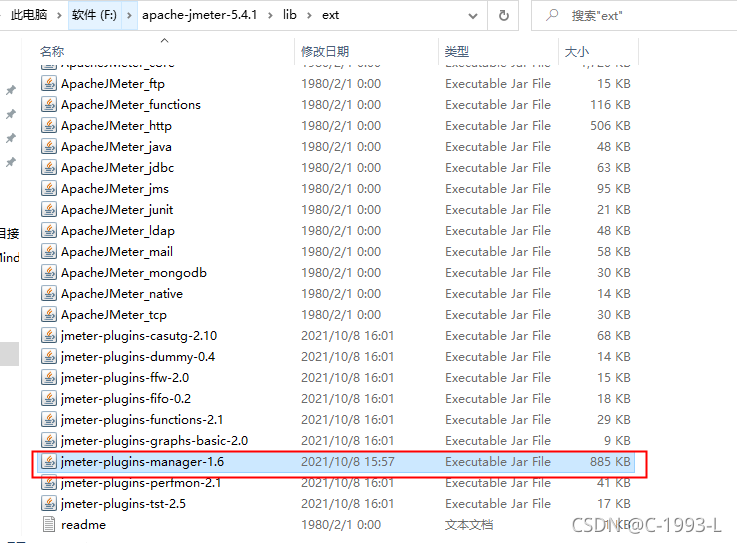Image resolution: width=737 pixels, height=543 pixels.
Task: Sort files by the 修改日期 column header
Action: coord(325,51)
